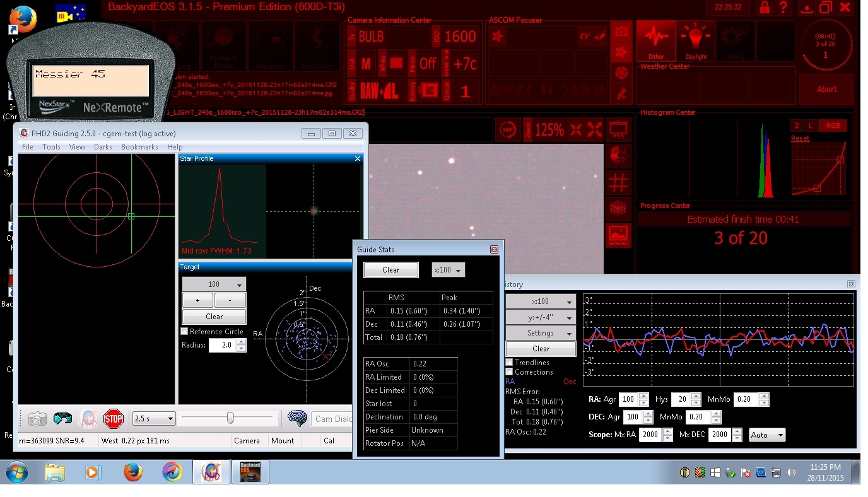Abort the BackyardEOS capture session
868x497 pixels.
pos(826,89)
